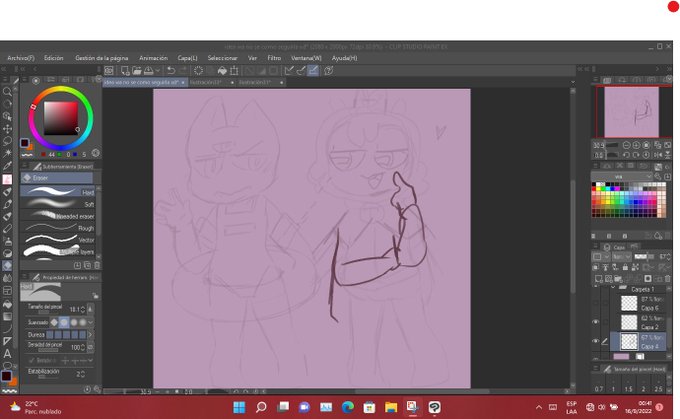
Task: Switch to the second Ilustración document tab
Action: pyautogui.click(x=259, y=82)
